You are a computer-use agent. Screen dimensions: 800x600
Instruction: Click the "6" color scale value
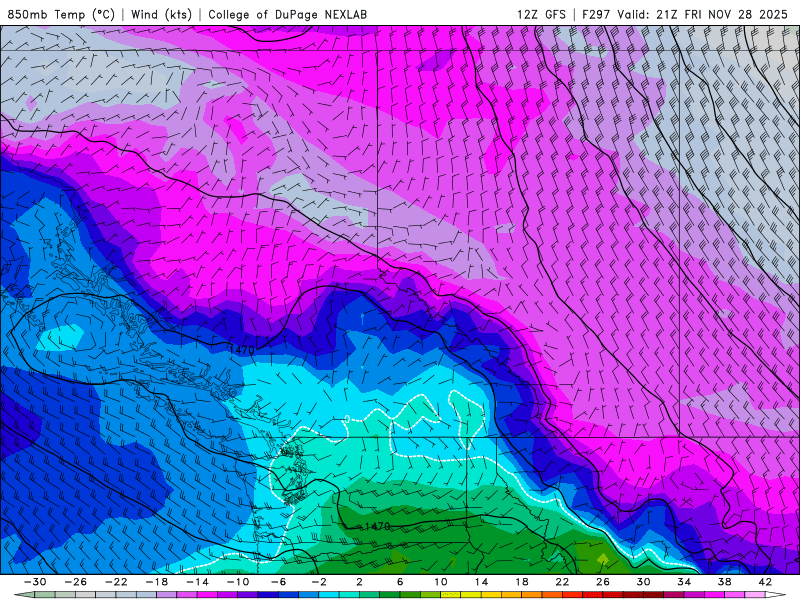400,582
